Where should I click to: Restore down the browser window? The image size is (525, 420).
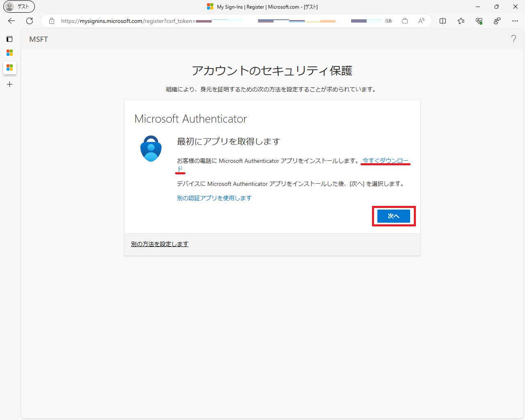tap(497, 7)
